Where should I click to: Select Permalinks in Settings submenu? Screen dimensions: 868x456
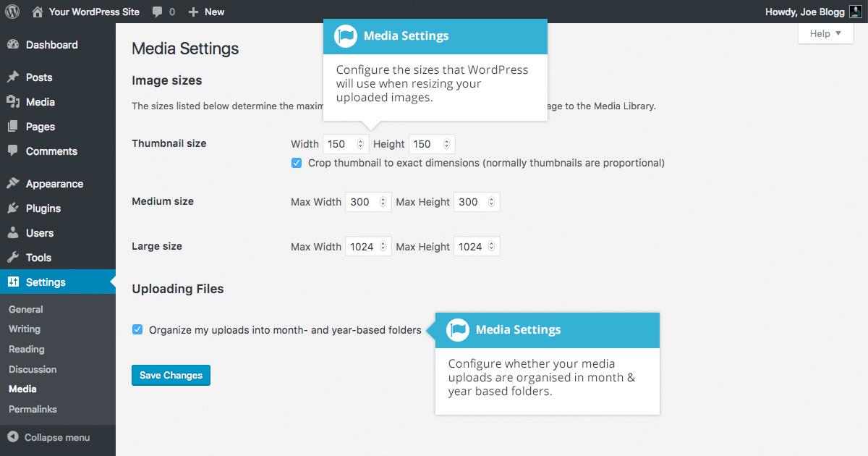click(x=33, y=409)
